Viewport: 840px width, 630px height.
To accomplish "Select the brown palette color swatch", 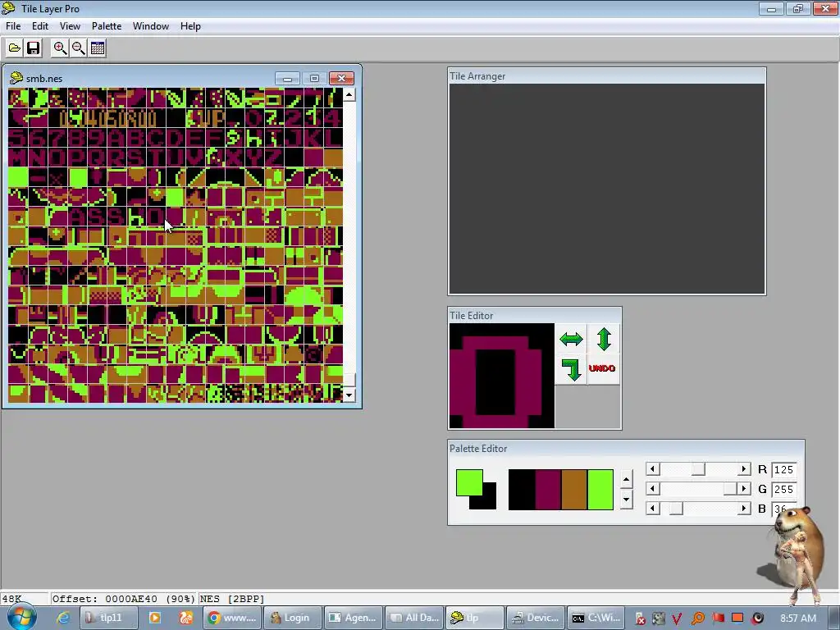I will (573, 490).
